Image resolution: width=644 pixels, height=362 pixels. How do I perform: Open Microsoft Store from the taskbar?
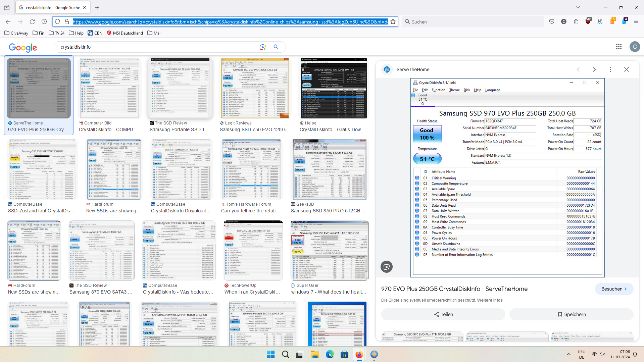[x=344, y=354]
